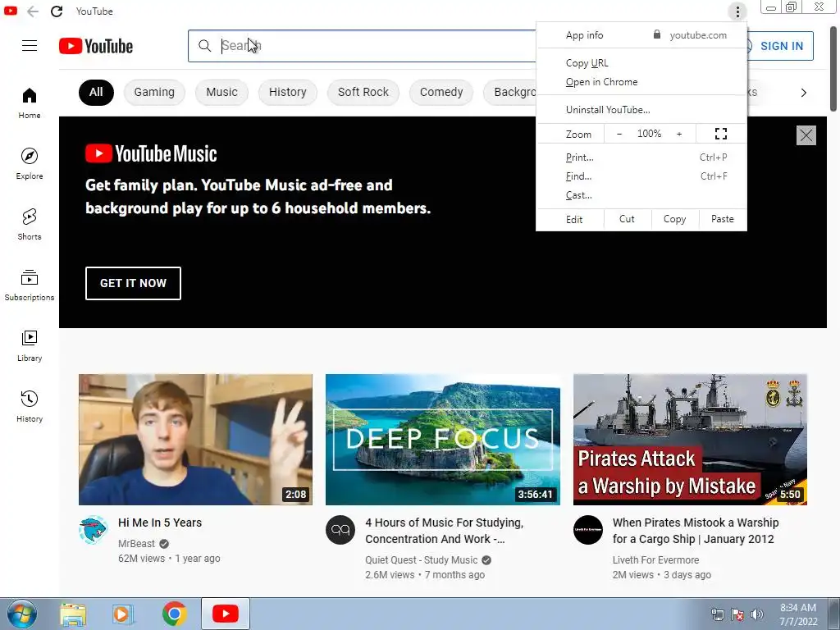Click Paste in the Edit row
This screenshot has height=630, width=840.
pyautogui.click(x=723, y=219)
